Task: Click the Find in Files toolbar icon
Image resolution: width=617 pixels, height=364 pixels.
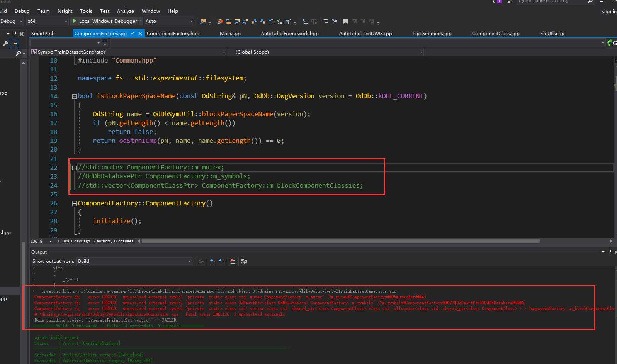Action: point(203,21)
